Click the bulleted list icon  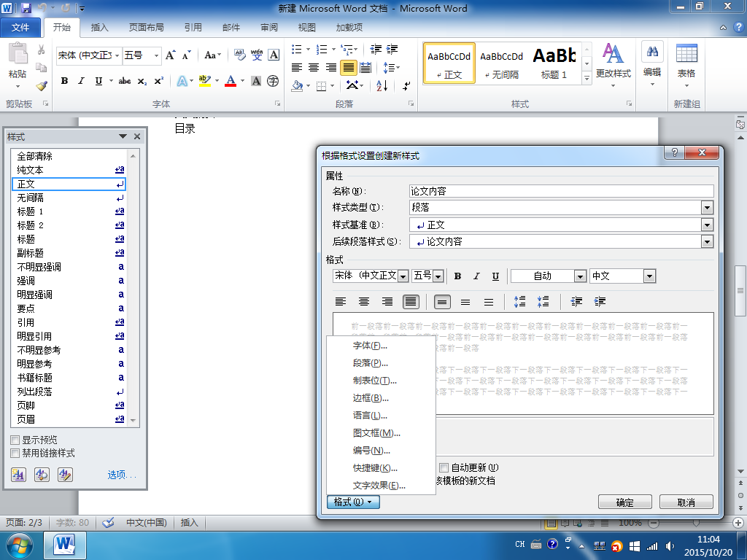(297, 50)
